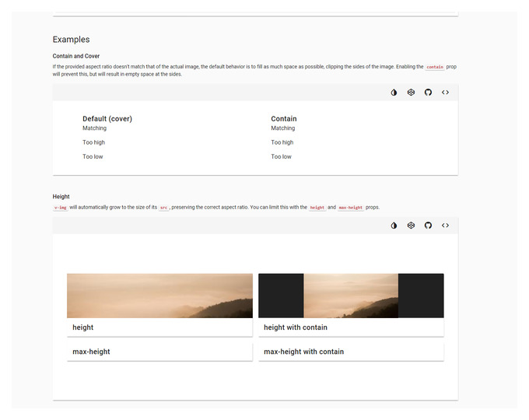Click the 'src' code chip
Image resolution: width=529 pixels, height=420 pixels.
[163, 208]
